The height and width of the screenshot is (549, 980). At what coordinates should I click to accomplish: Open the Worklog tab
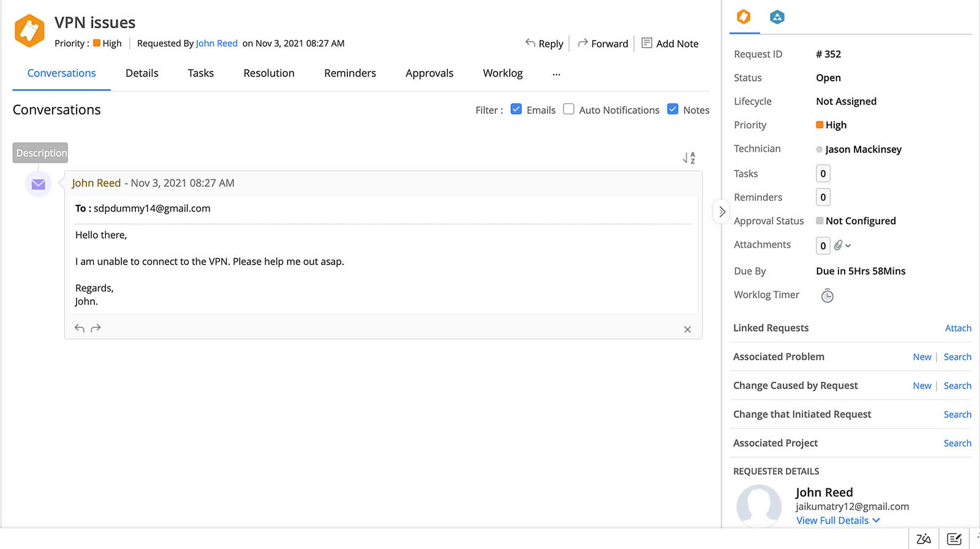click(x=502, y=73)
